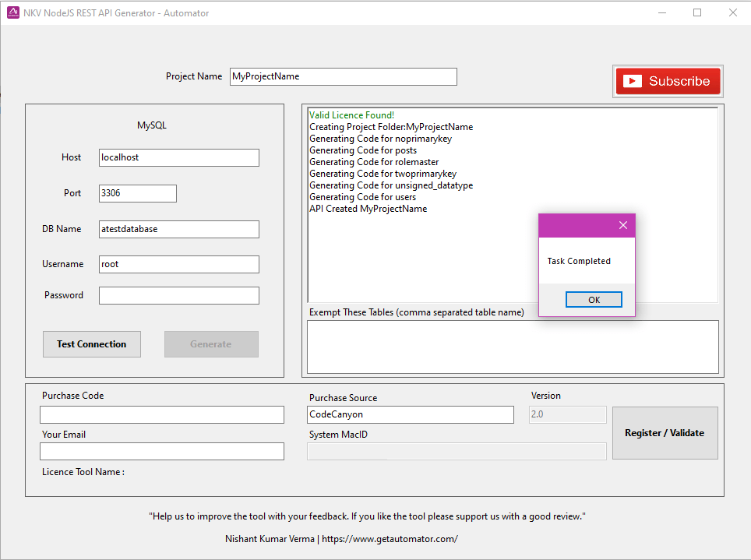Click the Subscribe button
The height and width of the screenshot is (560, 751).
[x=668, y=80]
